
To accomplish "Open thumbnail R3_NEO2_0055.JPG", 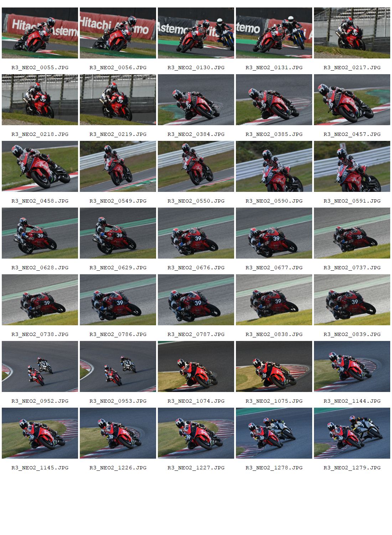I will pos(40,33).
